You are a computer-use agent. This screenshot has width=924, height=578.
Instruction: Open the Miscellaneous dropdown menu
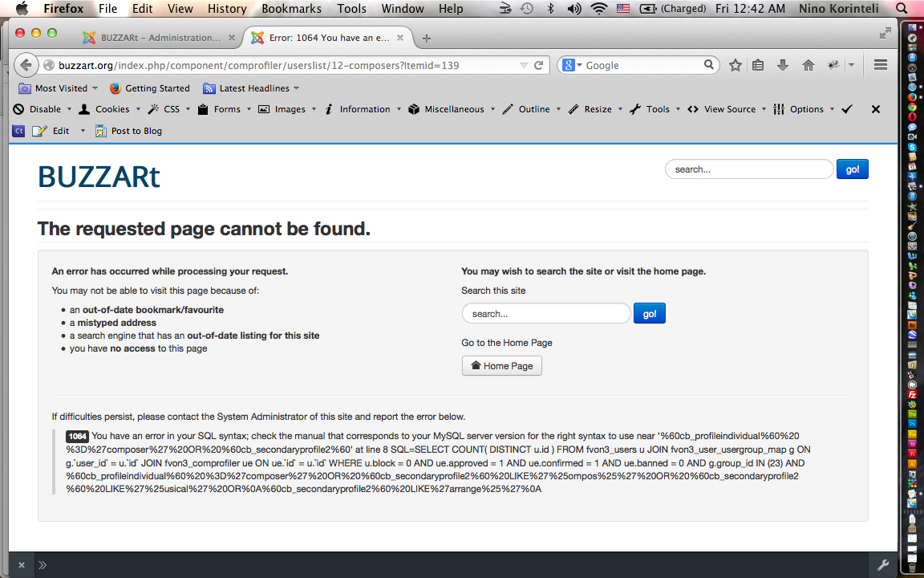452,109
